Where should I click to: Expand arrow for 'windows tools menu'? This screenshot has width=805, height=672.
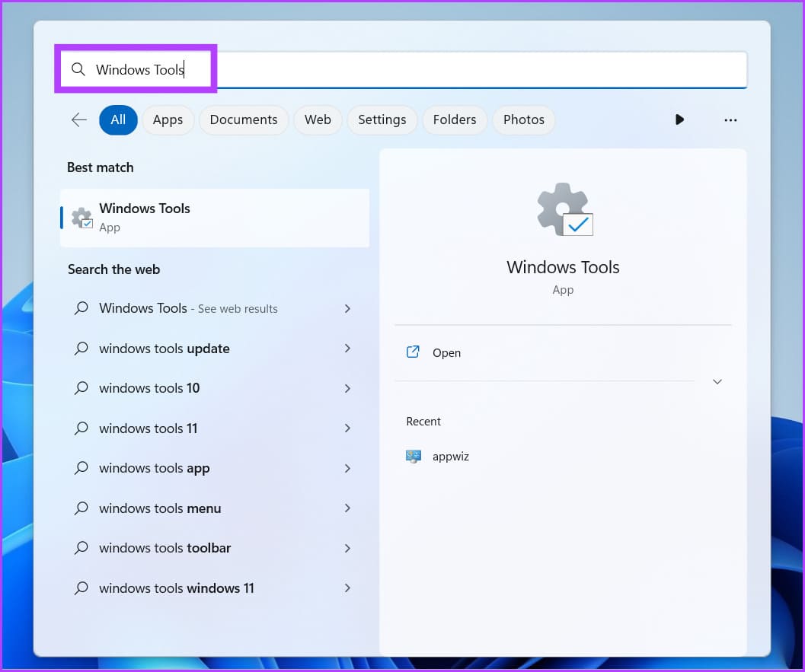(x=347, y=508)
